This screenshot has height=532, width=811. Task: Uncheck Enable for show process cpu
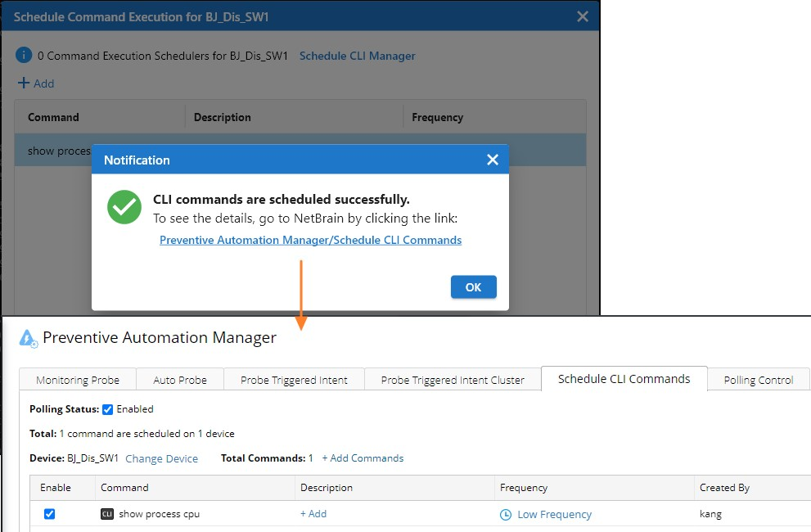pyautogui.click(x=49, y=514)
